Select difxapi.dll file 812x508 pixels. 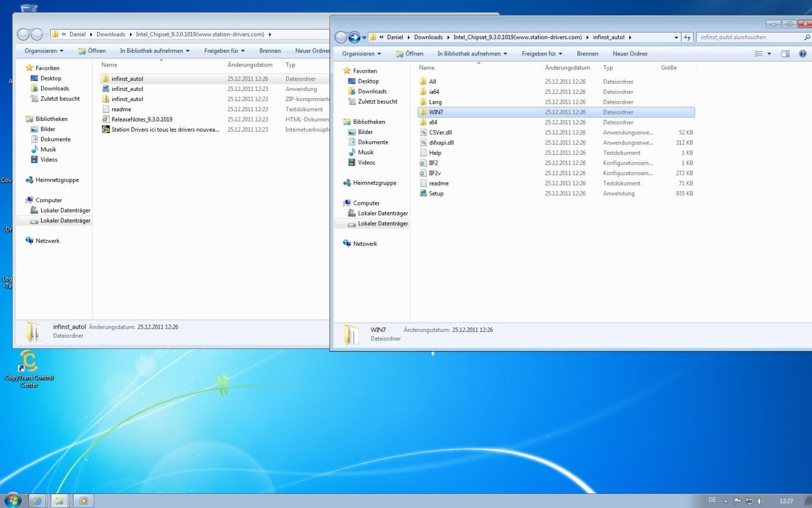coord(441,143)
